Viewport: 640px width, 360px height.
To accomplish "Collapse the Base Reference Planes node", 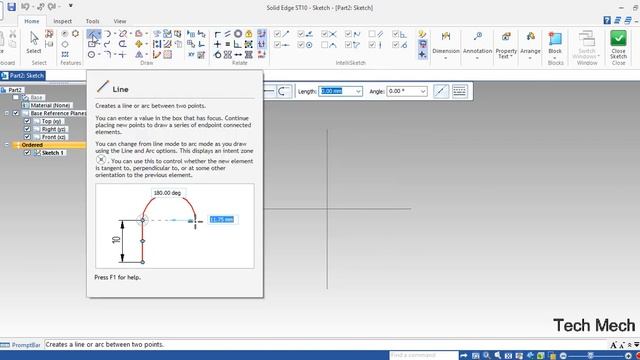I will [x=7, y=113].
